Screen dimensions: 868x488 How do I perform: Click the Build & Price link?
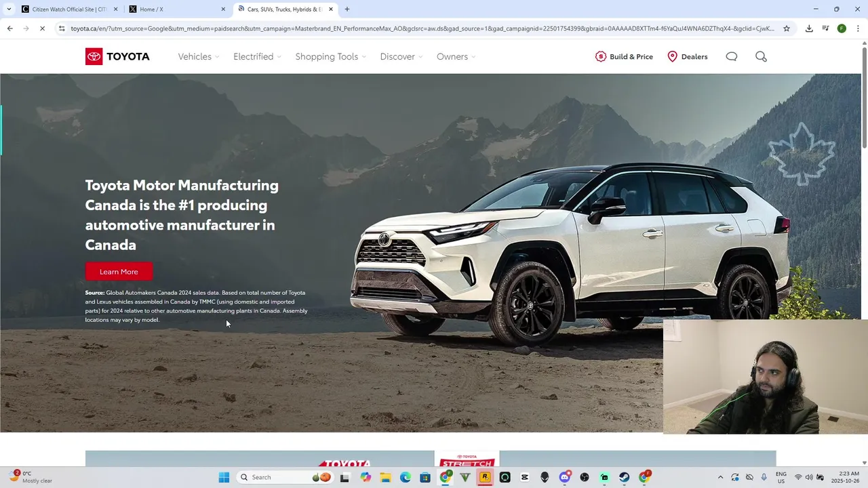coord(631,56)
